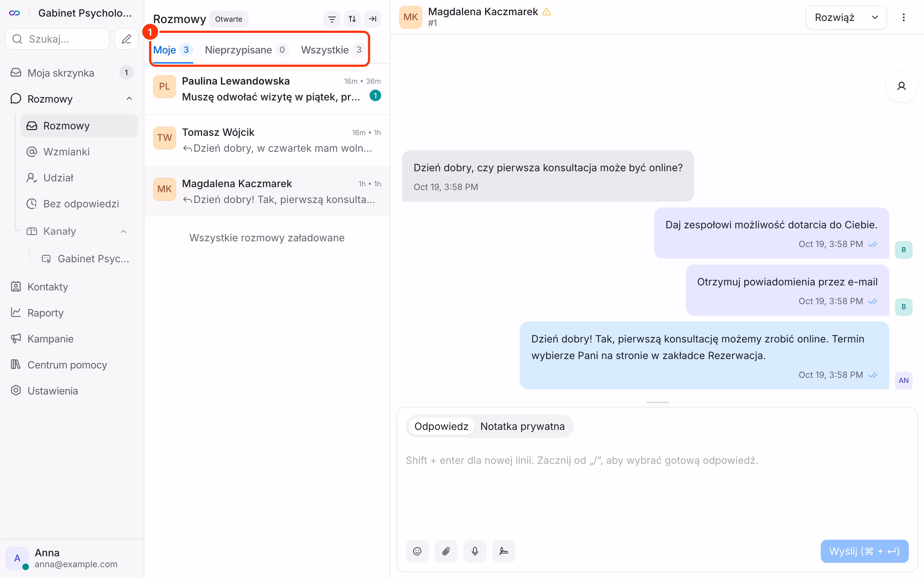
Task: Open Moja skrzynka inbox
Action: [x=72, y=73]
